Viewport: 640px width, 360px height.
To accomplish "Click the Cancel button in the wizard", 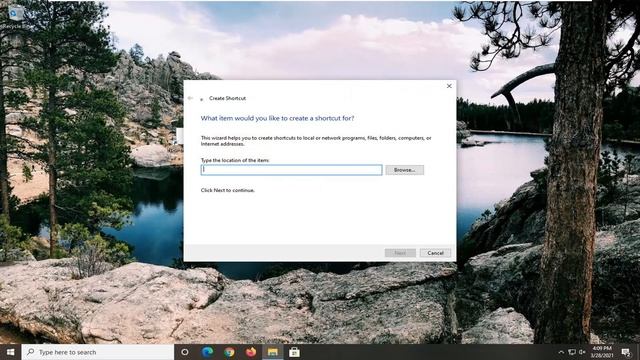I will point(435,253).
